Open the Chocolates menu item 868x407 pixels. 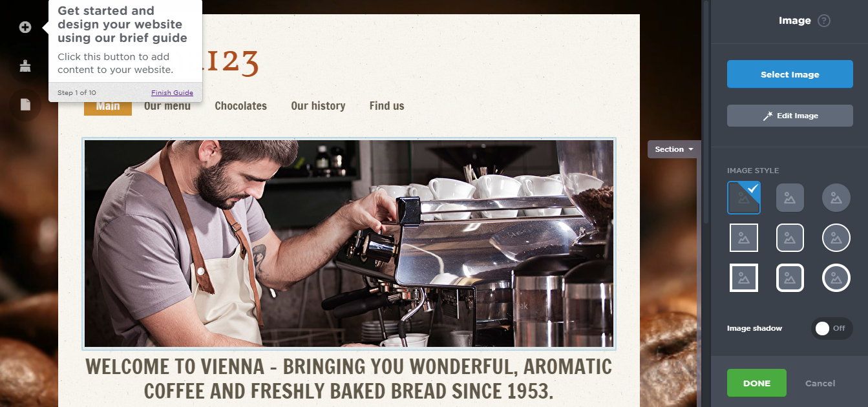(240, 106)
